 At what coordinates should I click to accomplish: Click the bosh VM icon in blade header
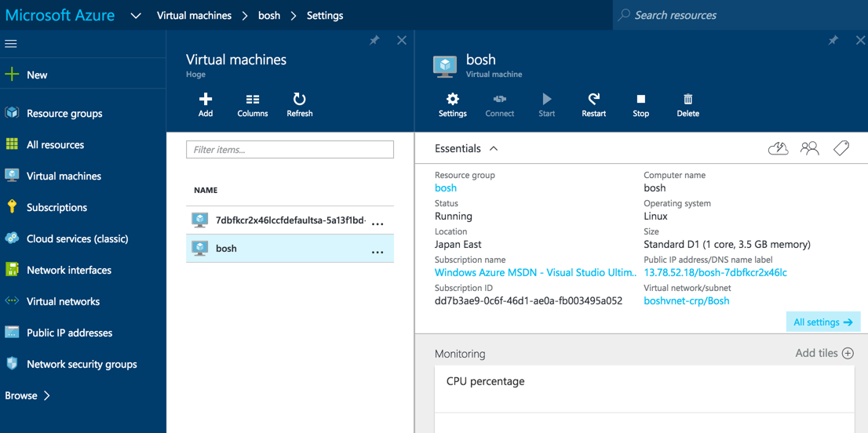444,66
